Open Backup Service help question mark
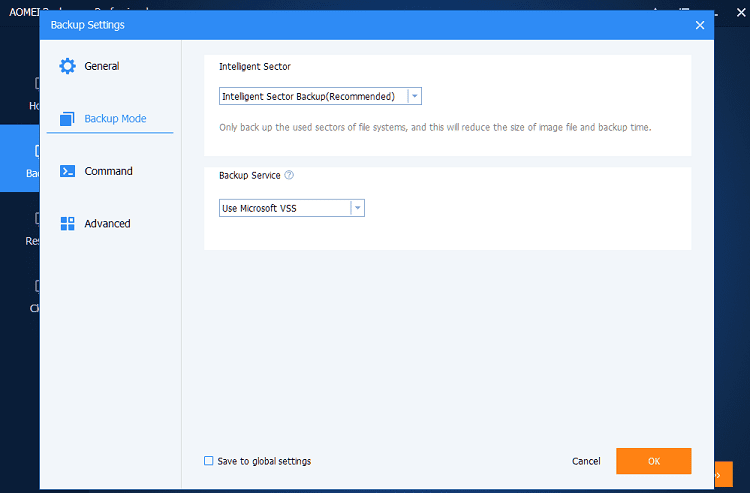The image size is (750, 493). coord(289,175)
